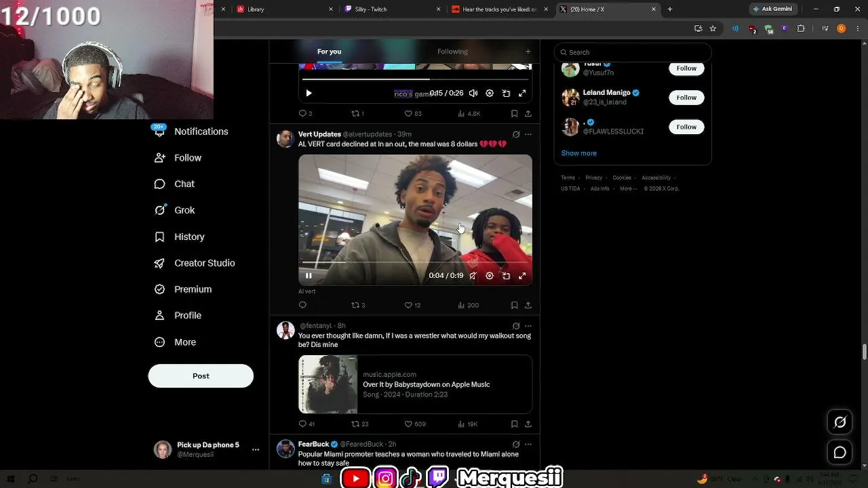
Task: Open Notifications from the X sidebar
Action: 191,131
